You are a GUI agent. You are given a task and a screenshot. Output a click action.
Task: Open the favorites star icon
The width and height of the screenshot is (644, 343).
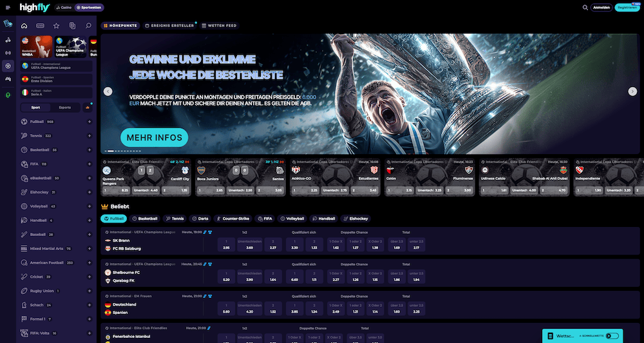tap(56, 26)
